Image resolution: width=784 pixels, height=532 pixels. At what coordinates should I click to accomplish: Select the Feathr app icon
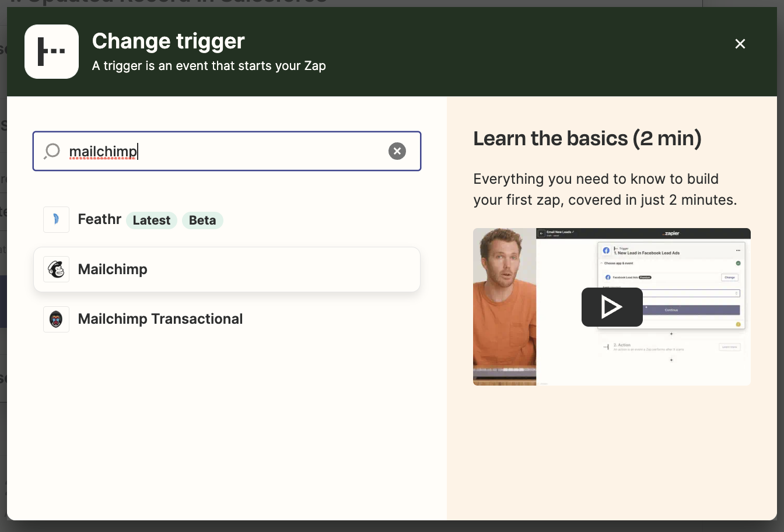click(56, 219)
